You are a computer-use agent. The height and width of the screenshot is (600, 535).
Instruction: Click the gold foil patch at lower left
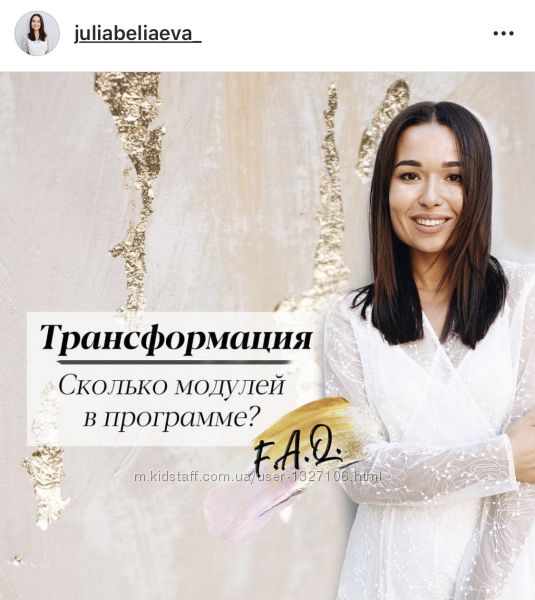point(43,476)
